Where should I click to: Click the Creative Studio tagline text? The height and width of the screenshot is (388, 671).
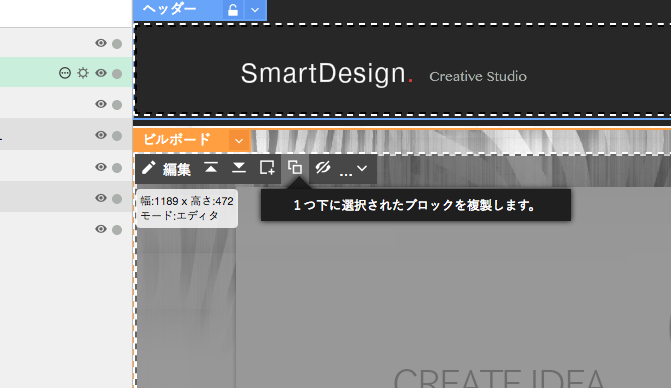point(478,77)
